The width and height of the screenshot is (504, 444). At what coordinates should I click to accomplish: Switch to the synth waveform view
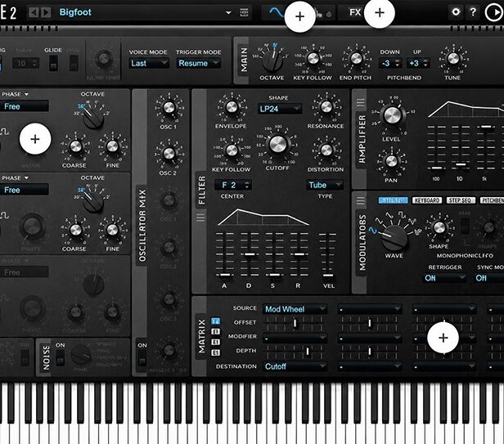(x=277, y=12)
